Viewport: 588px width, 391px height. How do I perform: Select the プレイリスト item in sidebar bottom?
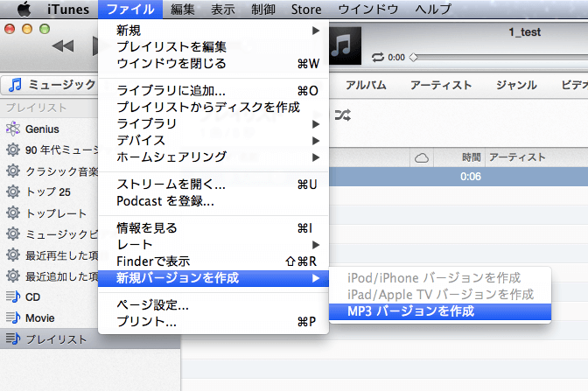coord(90,339)
